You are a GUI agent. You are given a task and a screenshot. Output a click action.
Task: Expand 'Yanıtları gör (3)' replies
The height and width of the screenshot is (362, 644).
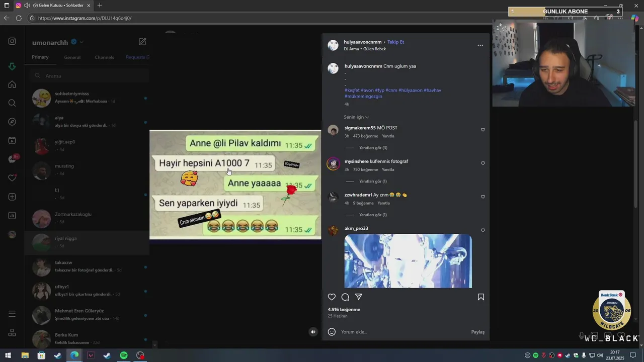coord(373,148)
